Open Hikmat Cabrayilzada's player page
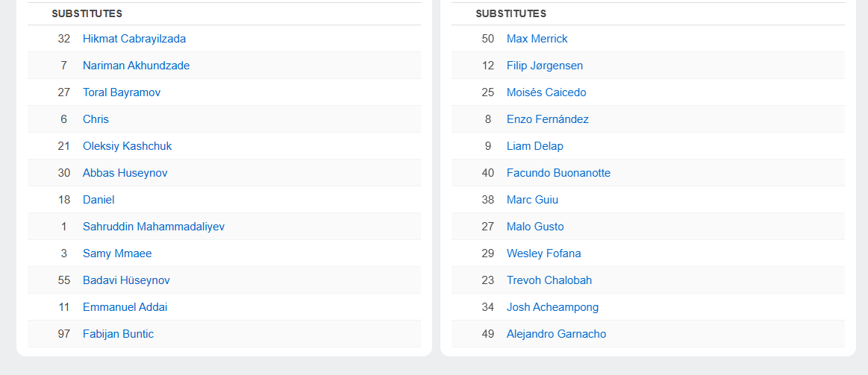Viewport: 868px width, 375px height. coord(134,39)
